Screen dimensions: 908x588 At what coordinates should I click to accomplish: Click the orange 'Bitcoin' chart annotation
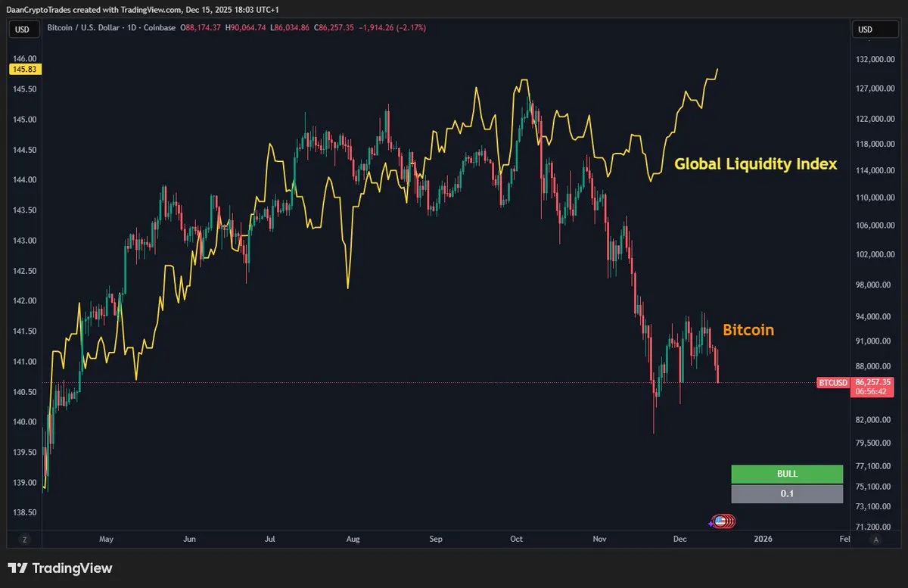[748, 330]
